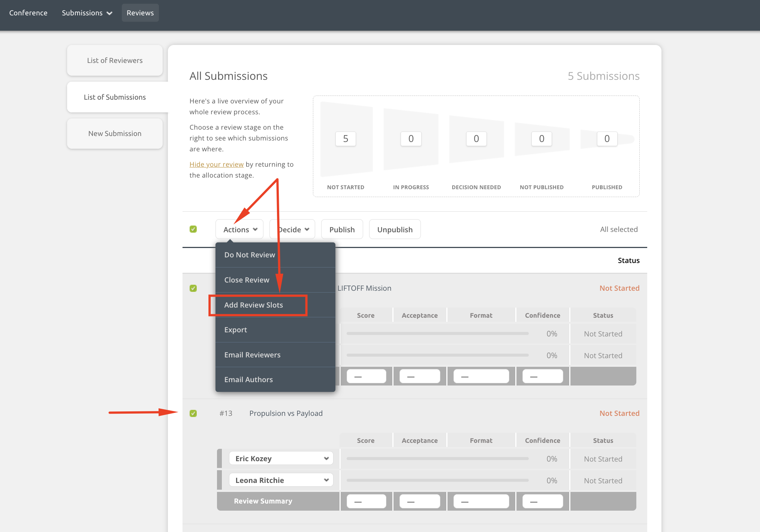Click the Published stage counter
760x532 pixels.
tap(607, 139)
